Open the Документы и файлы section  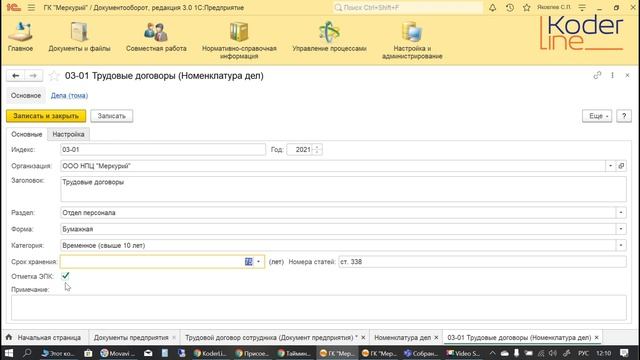(79, 37)
